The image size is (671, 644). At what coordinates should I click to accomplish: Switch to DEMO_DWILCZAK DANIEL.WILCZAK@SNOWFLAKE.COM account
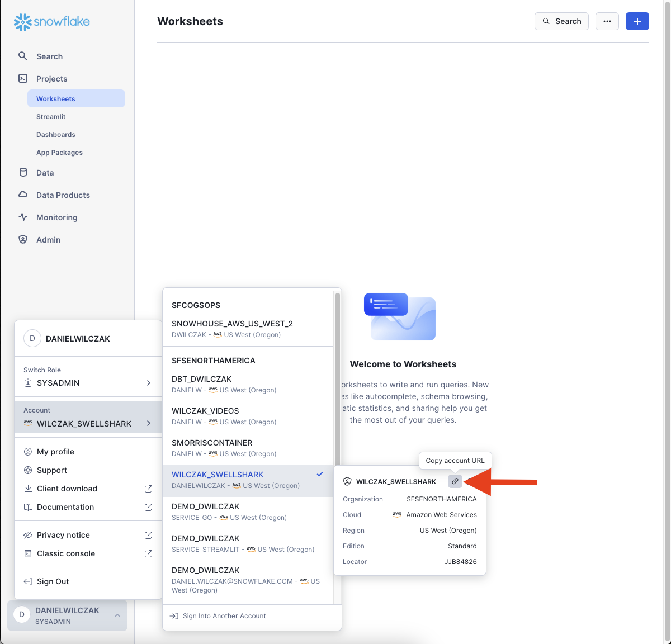[248, 579]
